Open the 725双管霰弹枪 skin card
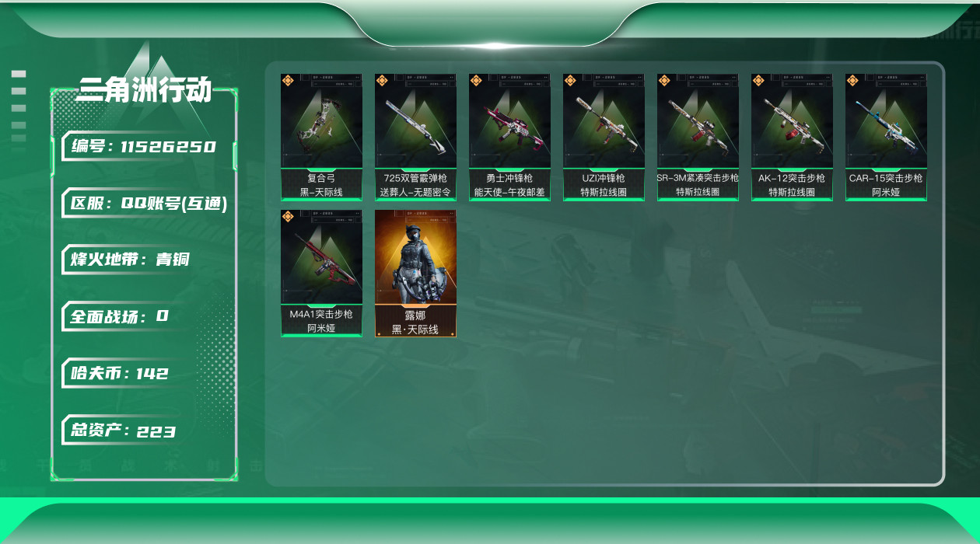The height and width of the screenshot is (544, 980). (x=415, y=138)
